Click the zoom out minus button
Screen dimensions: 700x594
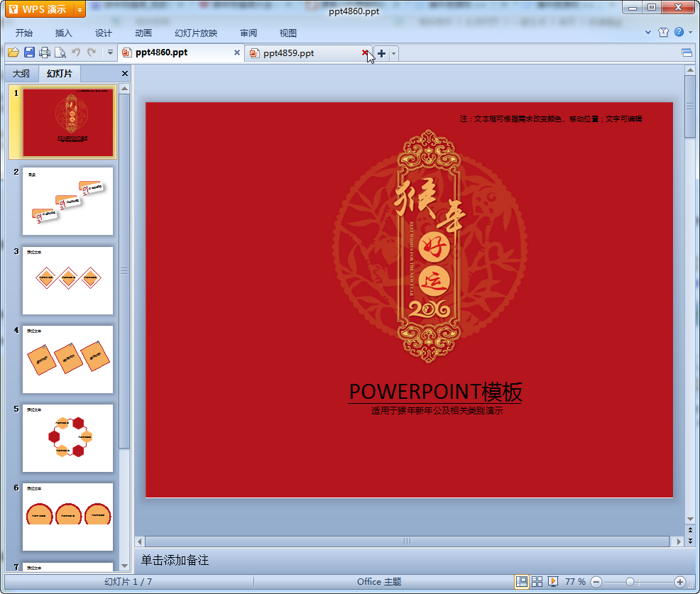596,581
